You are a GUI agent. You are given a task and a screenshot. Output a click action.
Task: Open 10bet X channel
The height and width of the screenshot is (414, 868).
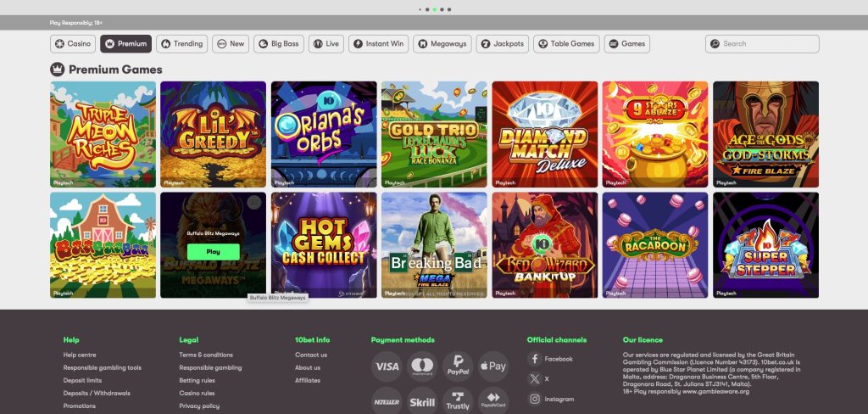(x=538, y=379)
